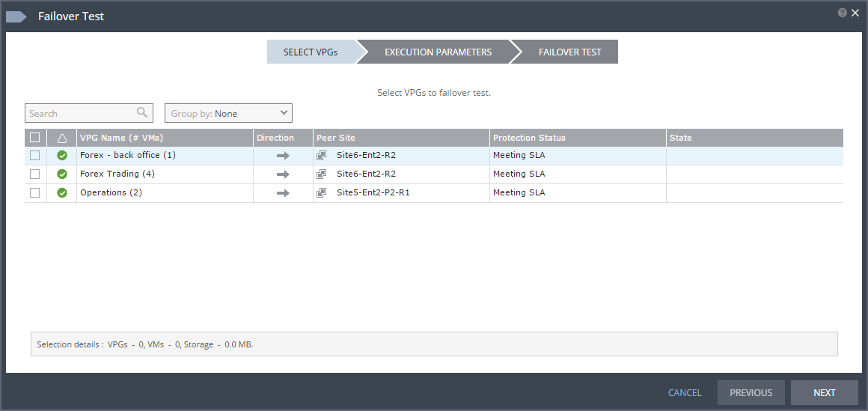Viewport: 868px width, 411px height.
Task: Toggle the select-all checkbox in table header
Action: [35, 137]
